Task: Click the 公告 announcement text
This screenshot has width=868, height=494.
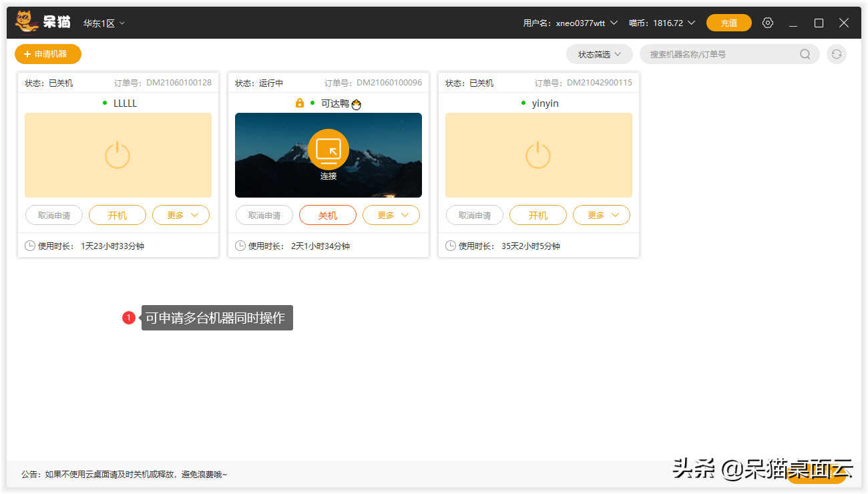Action: click(124, 474)
